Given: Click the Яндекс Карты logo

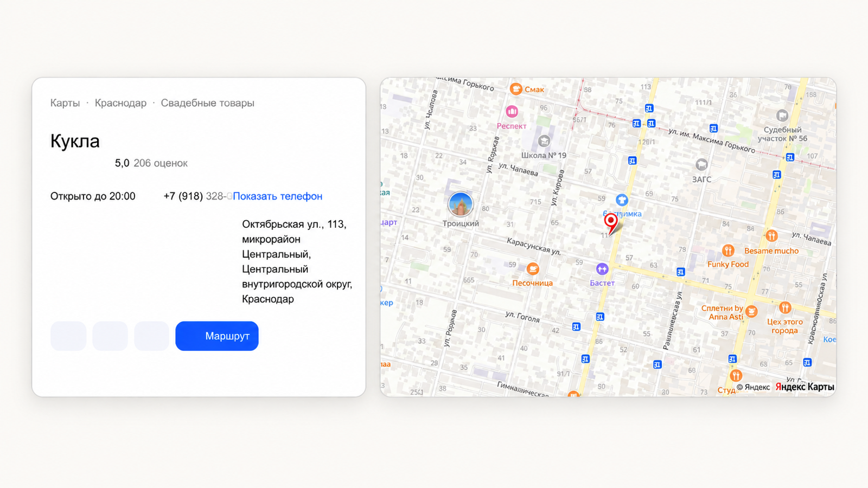Looking at the screenshot, I should tap(805, 387).
